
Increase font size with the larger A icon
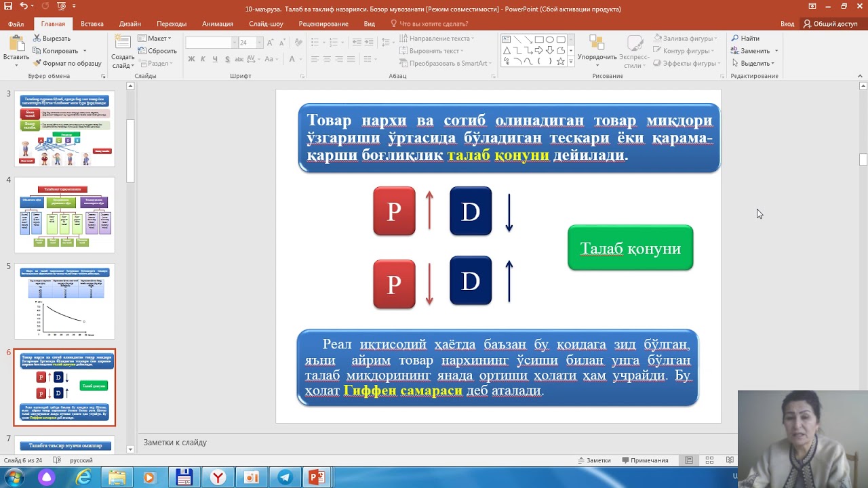[x=270, y=43]
